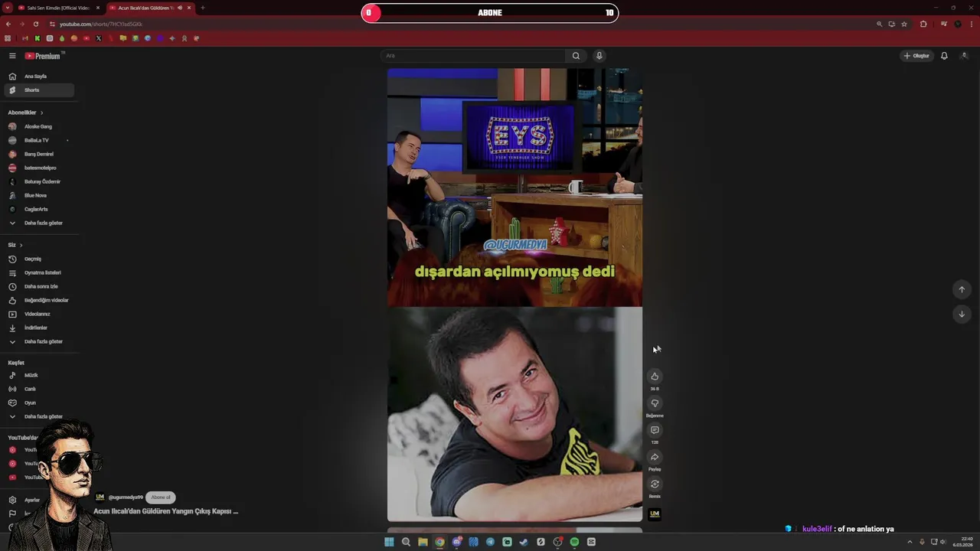Image resolution: width=980 pixels, height=551 pixels.
Task: Play or pause the Short video
Action: point(514,295)
